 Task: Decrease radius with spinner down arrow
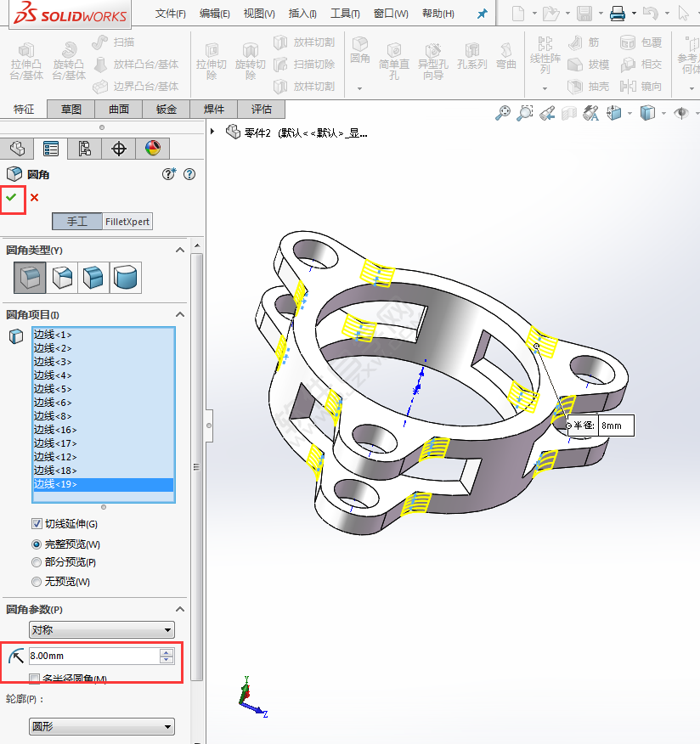(x=167, y=660)
